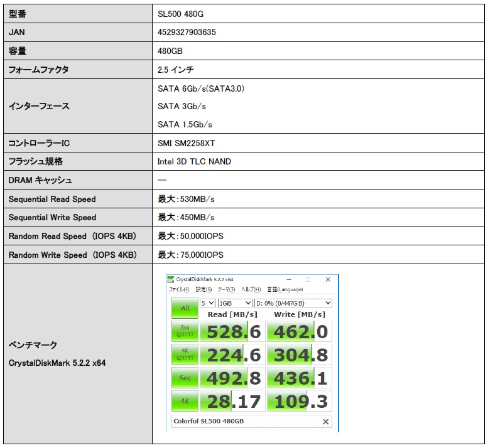
Task: Start the 4K Q32T1 benchmark test
Action: (185, 355)
